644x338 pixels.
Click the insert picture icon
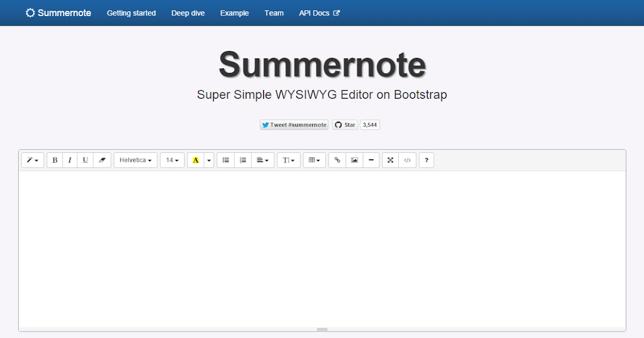[354, 160]
